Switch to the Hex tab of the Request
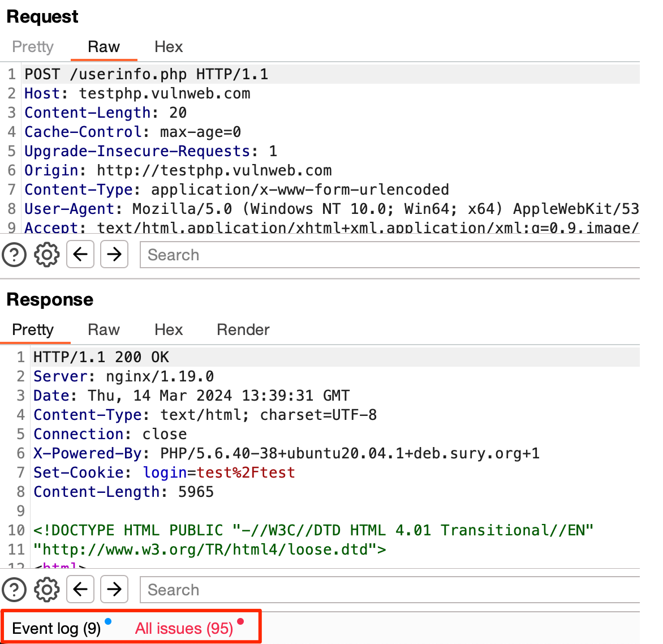This screenshot has width=663, height=644. click(169, 47)
